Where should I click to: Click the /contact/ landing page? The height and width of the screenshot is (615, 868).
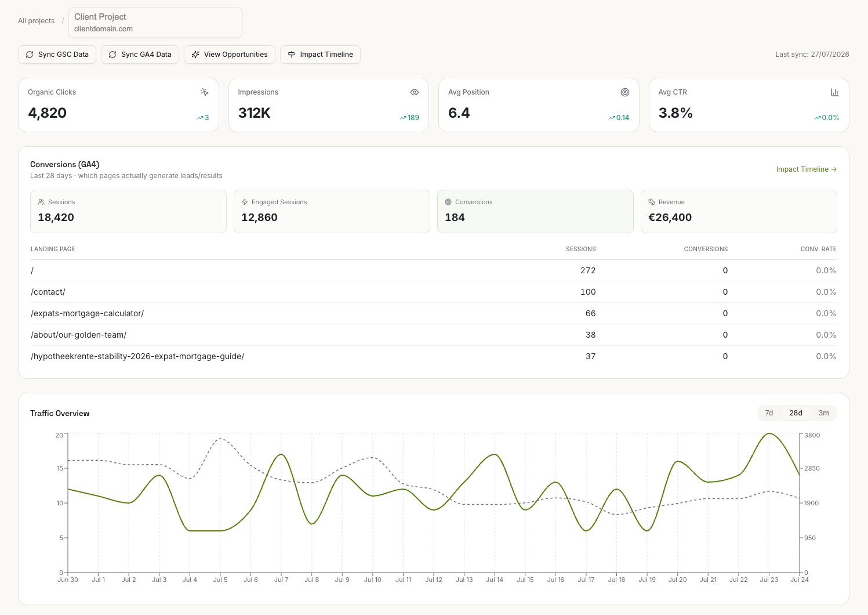pos(48,292)
